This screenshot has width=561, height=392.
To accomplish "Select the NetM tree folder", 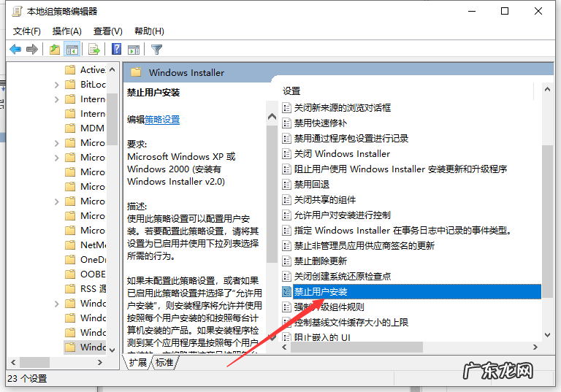I will pyautogui.click(x=85, y=245).
